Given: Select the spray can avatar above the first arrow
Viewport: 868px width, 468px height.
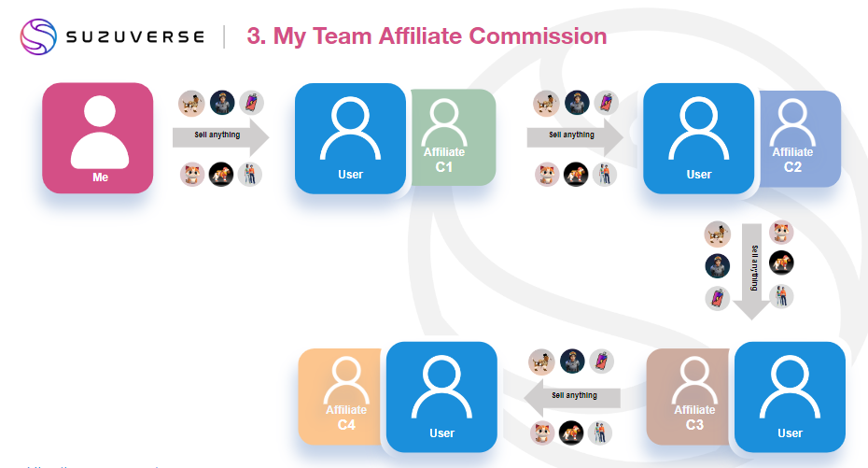Looking at the screenshot, I should click(x=250, y=102).
